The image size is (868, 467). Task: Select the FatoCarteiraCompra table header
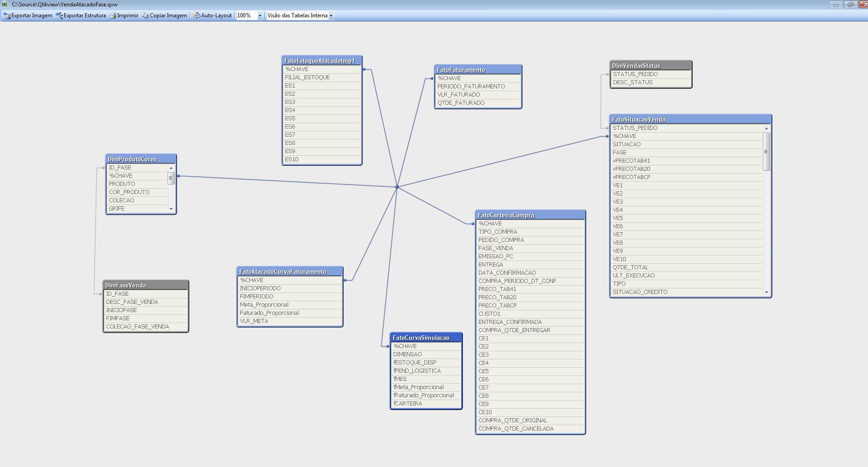530,215
